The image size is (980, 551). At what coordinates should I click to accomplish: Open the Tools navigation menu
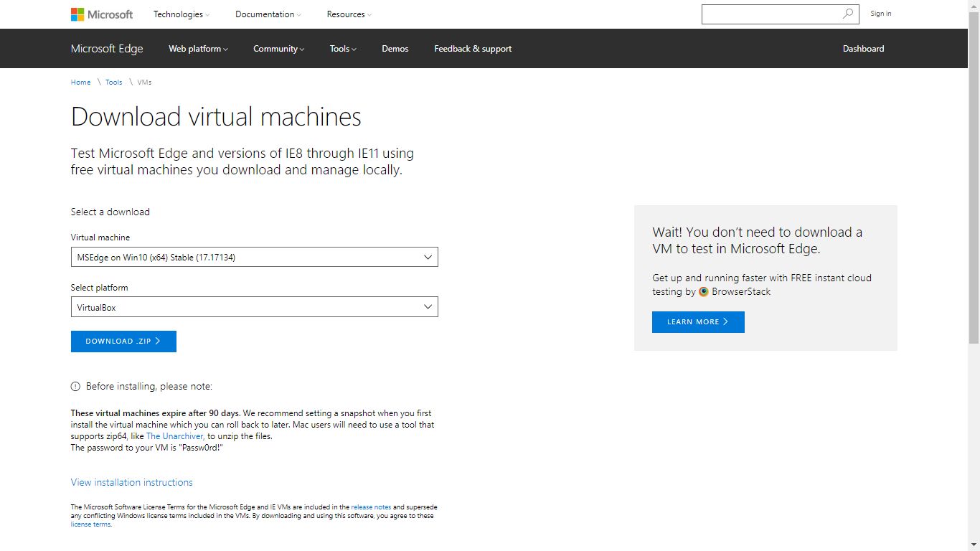point(343,49)
